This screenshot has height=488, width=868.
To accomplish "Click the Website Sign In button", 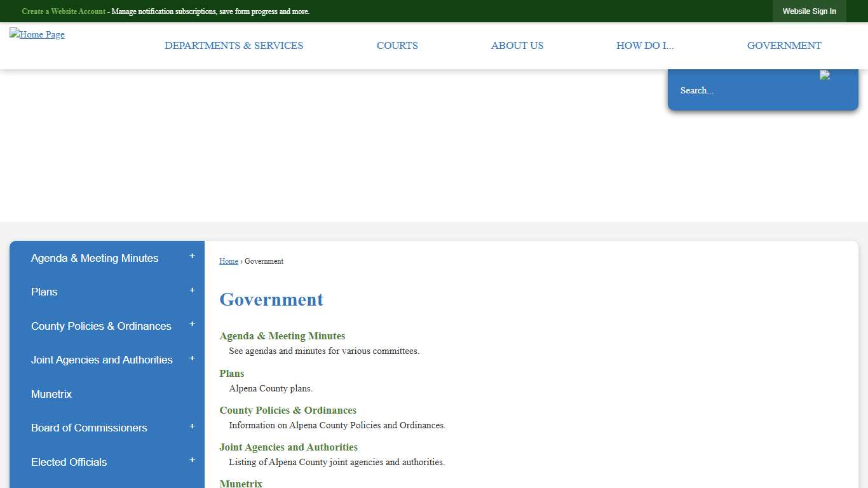I will (809, 11).
